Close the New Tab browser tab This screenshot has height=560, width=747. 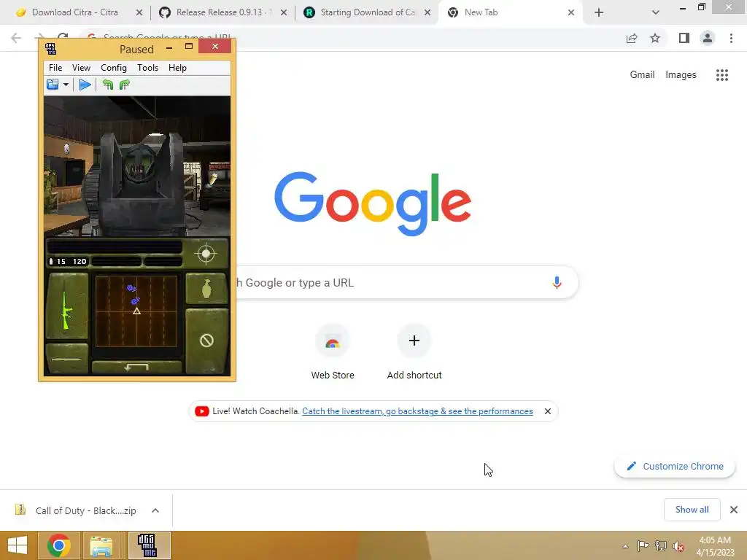[x=570, y=13]
